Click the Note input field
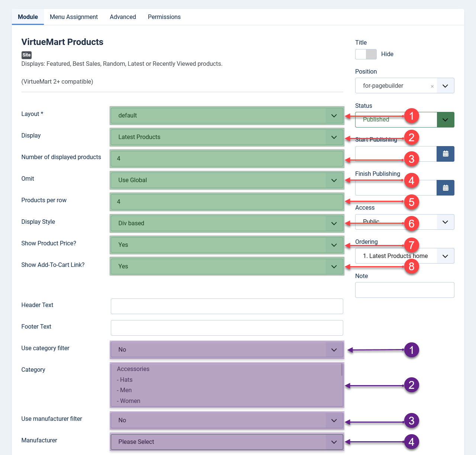Screen dimensions: 476x455 pyautogui.click(x=405, y=290)
